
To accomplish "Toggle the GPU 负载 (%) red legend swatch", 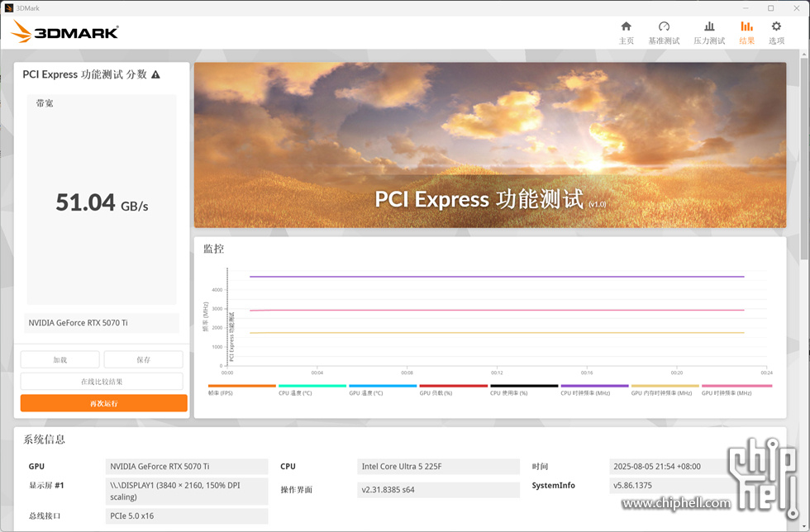I will coord(454,386).
